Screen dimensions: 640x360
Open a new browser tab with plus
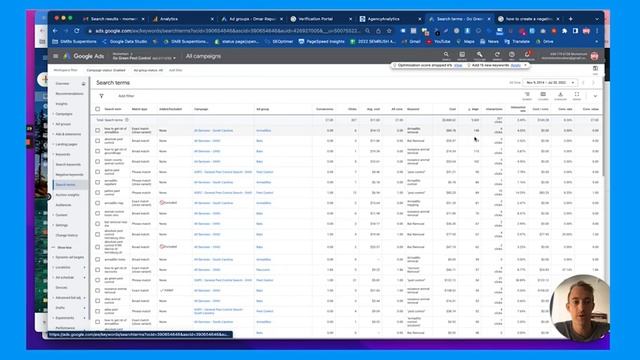click(571, 19)
